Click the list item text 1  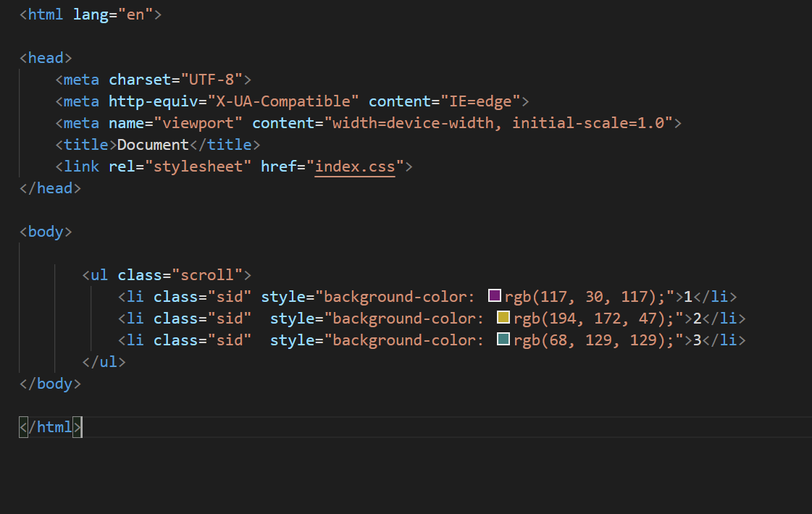pyautogui.click(x=687, y=297)
